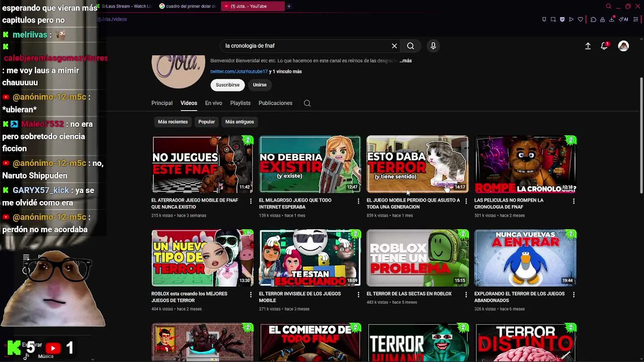Open YouTube notifications bell
This screenshot has height=362, width=644.
(x=604, y=46)
